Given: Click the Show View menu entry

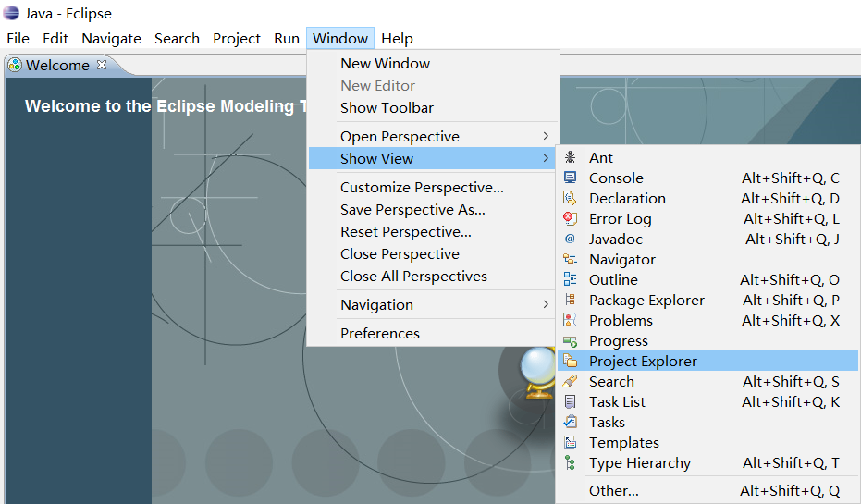Looking at the screenshot, I should tap(433, 158).
